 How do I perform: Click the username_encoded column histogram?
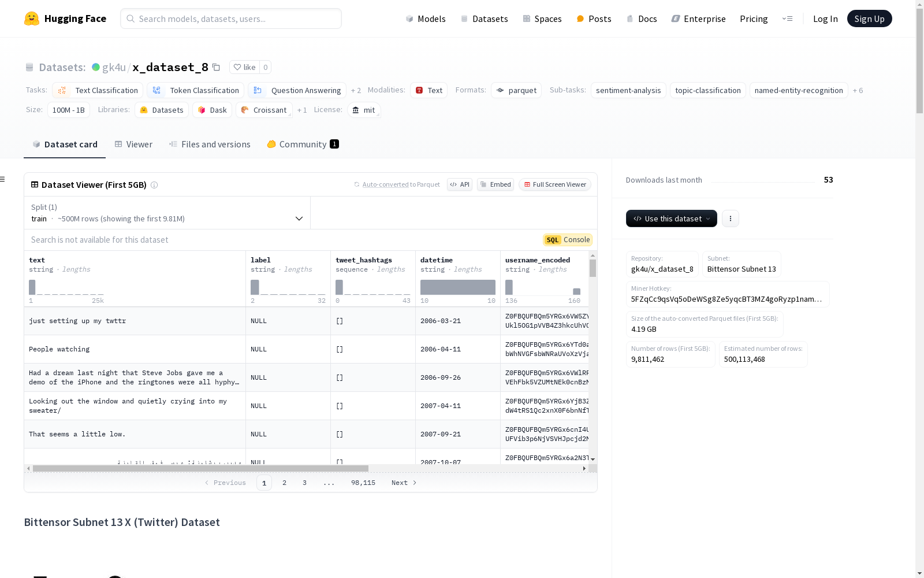(x=543, y=287)
